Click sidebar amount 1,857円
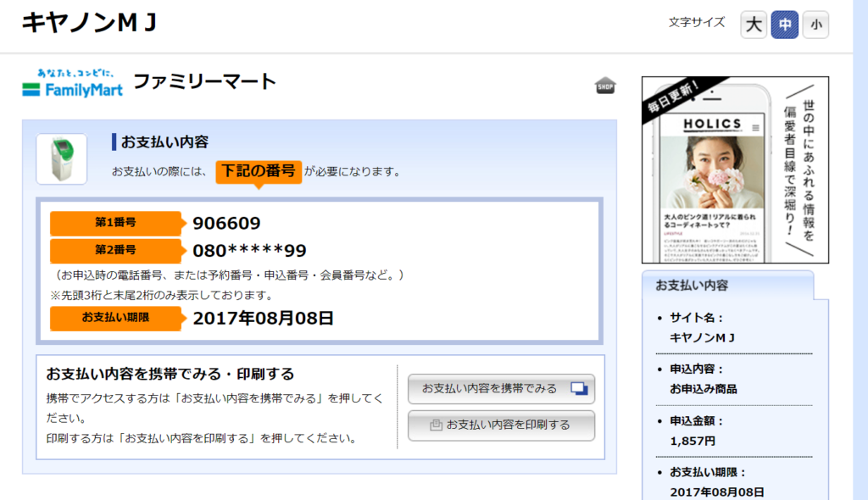This screenshot has height=500, width=868. pos(692,441)
